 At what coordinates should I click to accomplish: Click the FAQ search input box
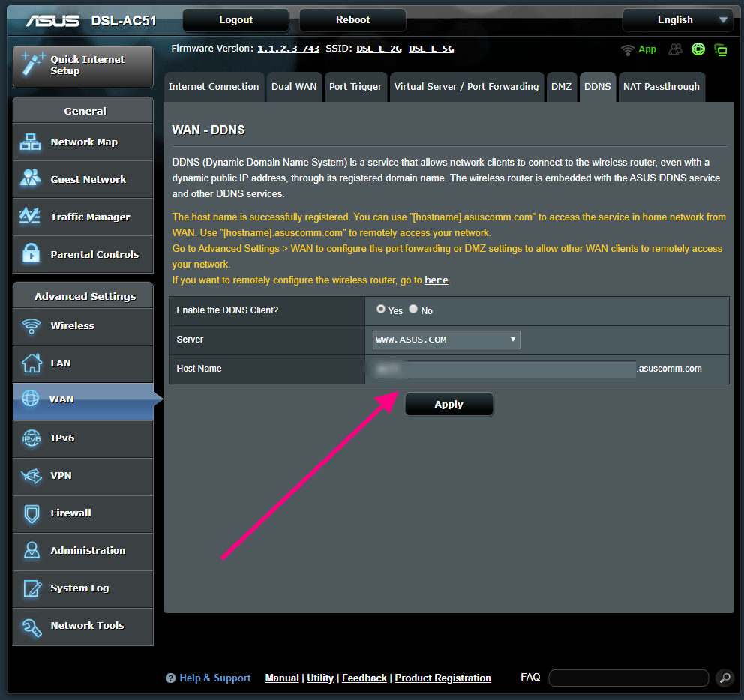(628, 678)
